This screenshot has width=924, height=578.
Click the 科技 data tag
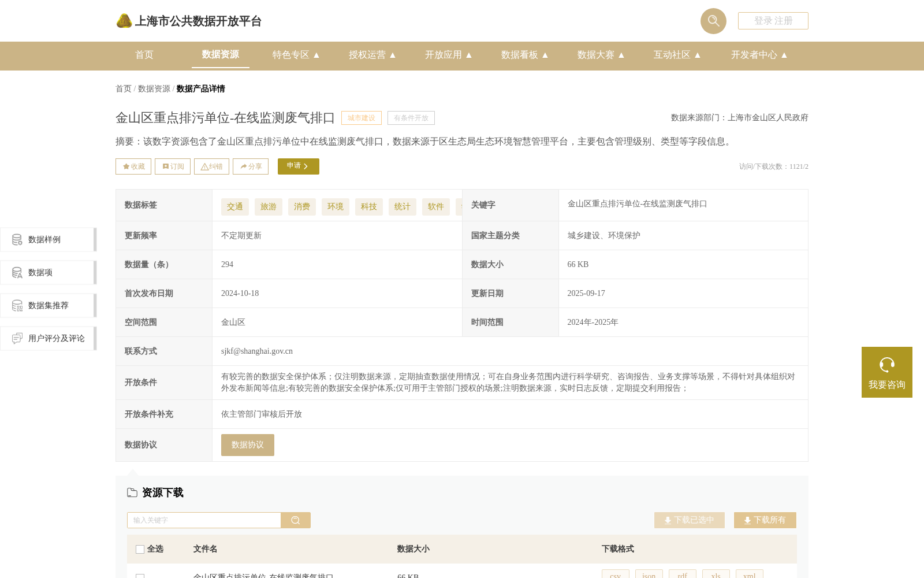pos(369,207)
